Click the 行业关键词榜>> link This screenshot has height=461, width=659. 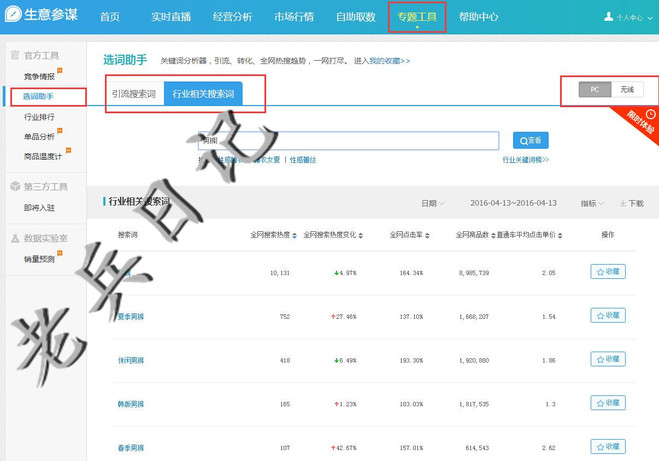(x=526, y=160)
